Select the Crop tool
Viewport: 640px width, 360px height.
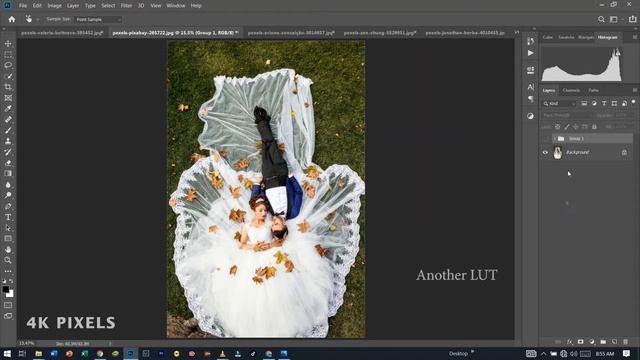[8, 87]
